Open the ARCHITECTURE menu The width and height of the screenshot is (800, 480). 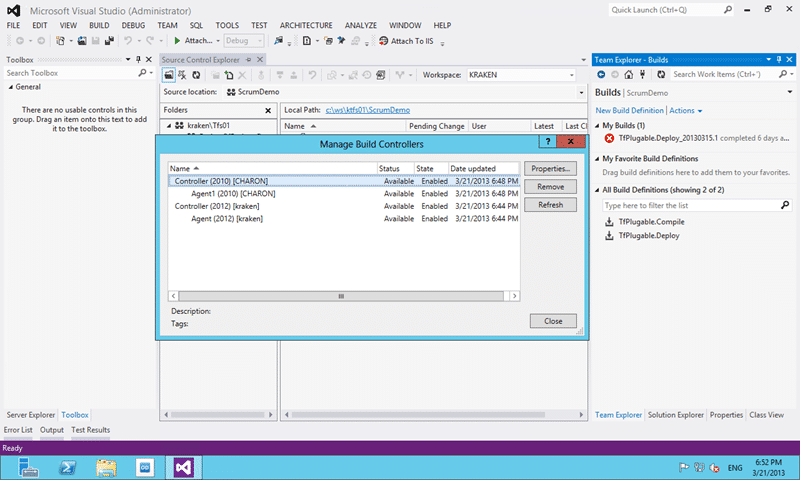(306, 25)
